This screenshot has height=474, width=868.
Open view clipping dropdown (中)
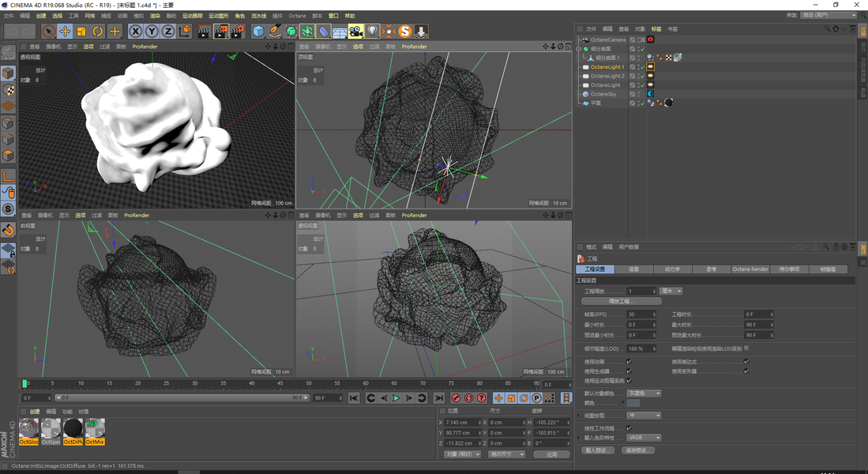(644, 416)
